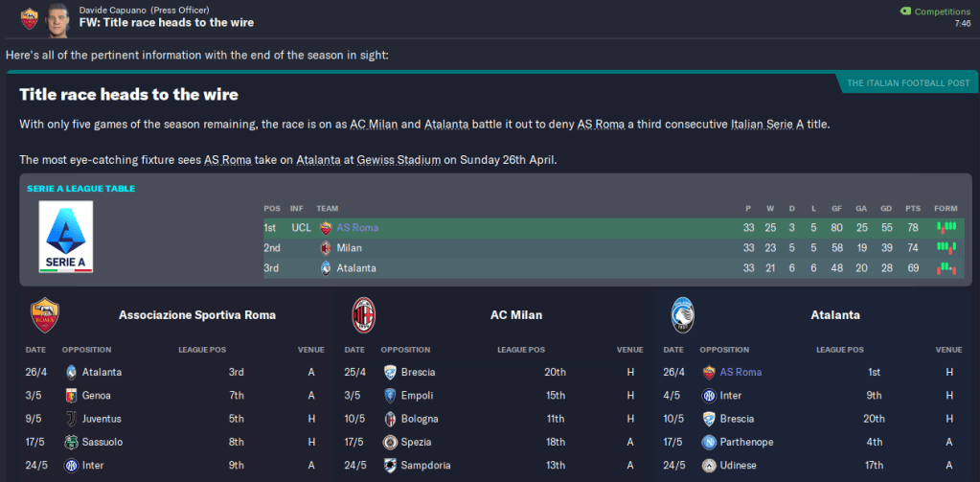Select Brescia fixture in AC Milan list
This screenshot has width=980, height=482.
point(420,372)
